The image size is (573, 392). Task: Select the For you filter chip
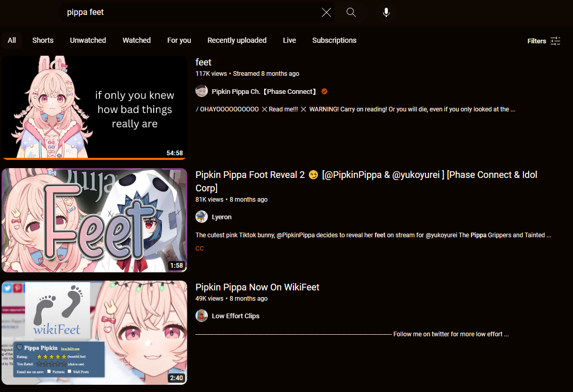click(179, 41)
